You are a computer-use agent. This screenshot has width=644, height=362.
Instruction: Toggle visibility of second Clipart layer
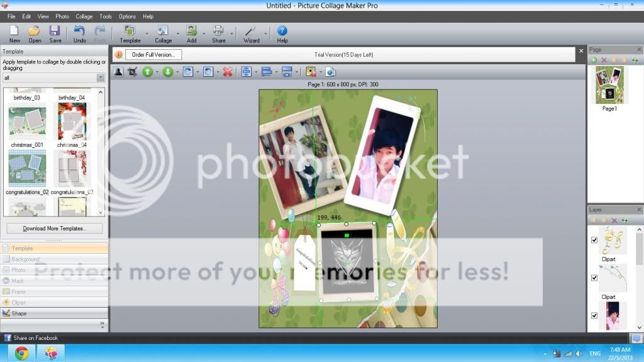(594, 278)
